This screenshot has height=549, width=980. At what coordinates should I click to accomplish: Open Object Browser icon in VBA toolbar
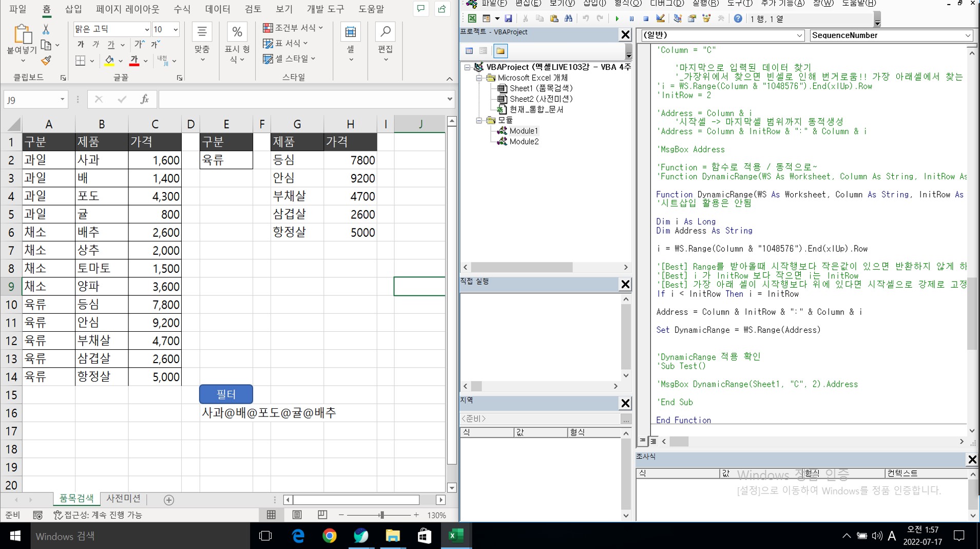click(x=706, y=18)
